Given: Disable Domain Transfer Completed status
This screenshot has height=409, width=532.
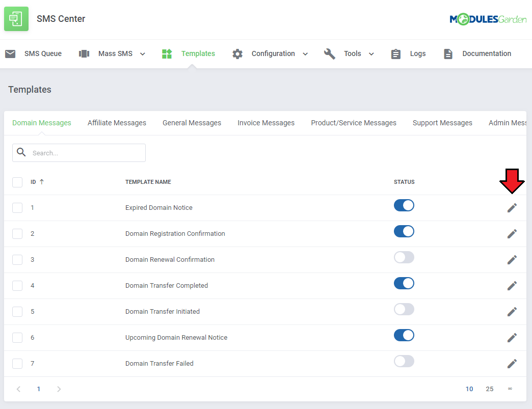Looking at the screenshot, I should tap(404, 283).
